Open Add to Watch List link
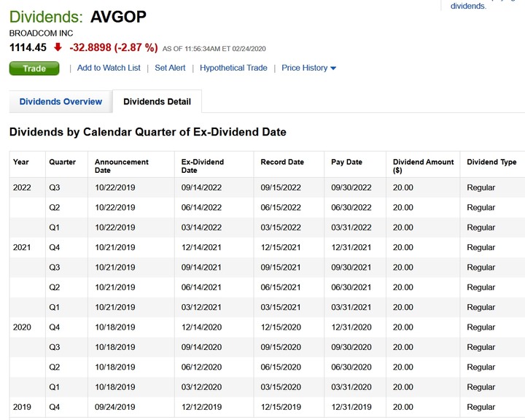525x420 pixels. pyautogui.click(x=109, y=68)
